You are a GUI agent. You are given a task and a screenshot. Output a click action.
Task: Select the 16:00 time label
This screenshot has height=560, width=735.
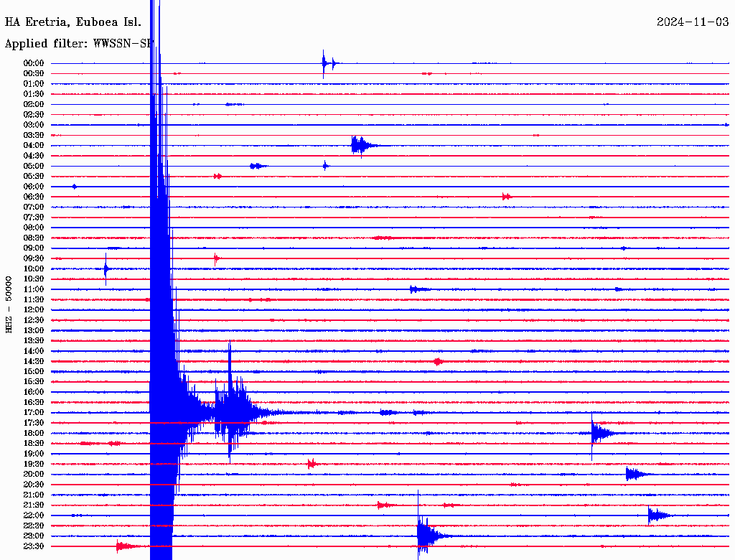[x=34, y=392]
